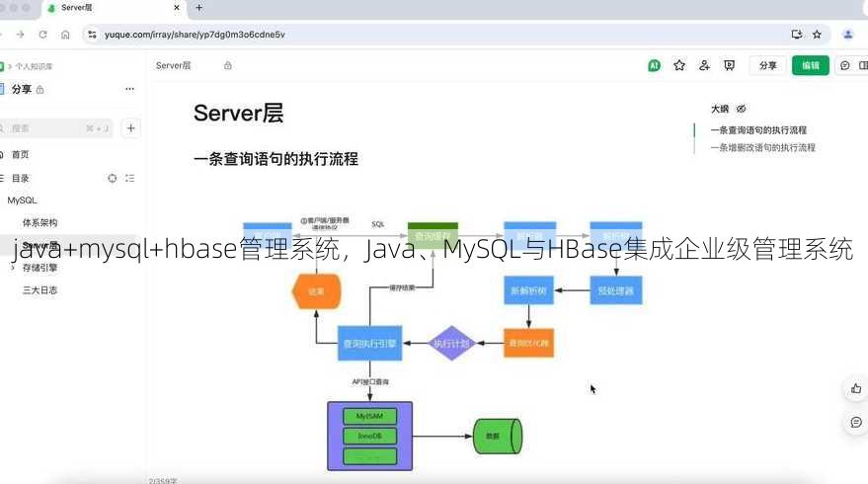Image resolution: width=868 pixels, height=484 pixels.
Task: Click lock icon beside Server层 title
Action: pos(227,65)
